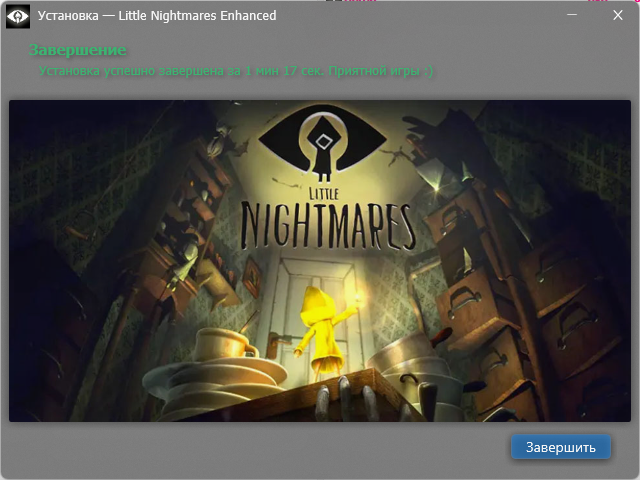The height and width of the screenshot is (480, 640).
Task: Close the installer window
Action: (617, 16)
